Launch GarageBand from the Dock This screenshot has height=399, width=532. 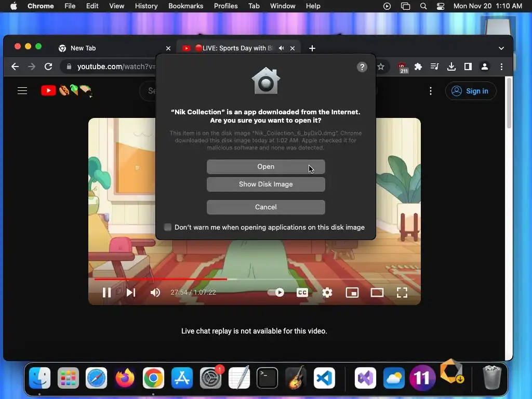tap(296, 378)
